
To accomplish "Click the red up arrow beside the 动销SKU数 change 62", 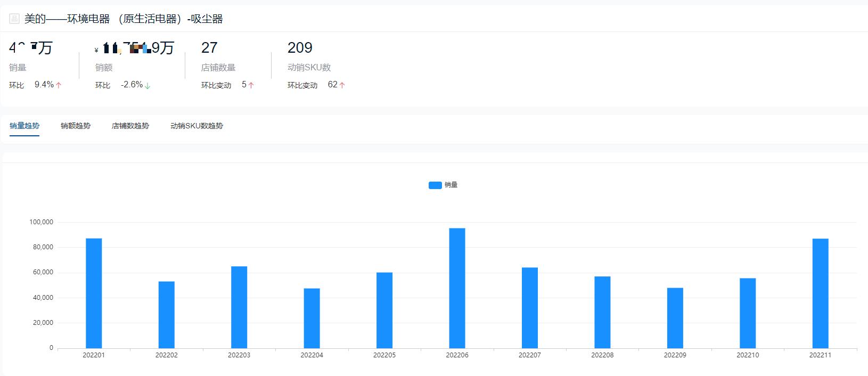I will point(342,85).
